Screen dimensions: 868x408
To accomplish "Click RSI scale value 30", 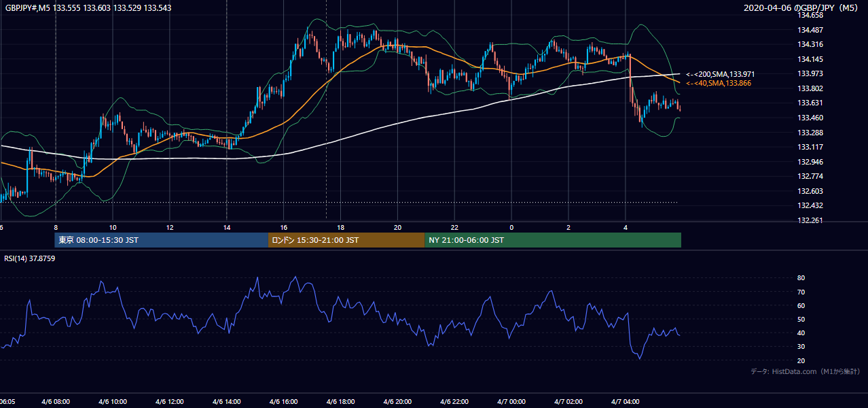I will [x=801, y=347].
